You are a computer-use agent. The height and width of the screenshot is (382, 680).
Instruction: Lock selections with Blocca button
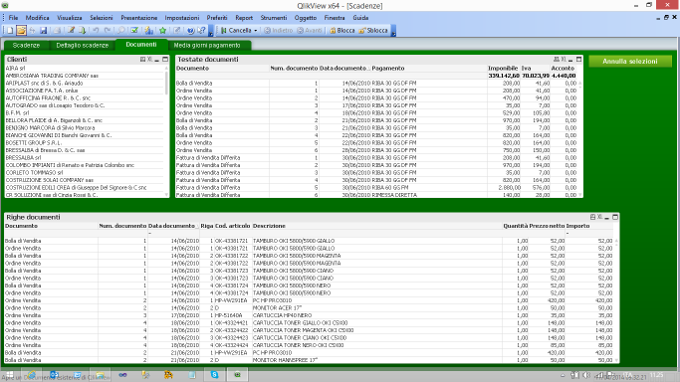[342, 31]
